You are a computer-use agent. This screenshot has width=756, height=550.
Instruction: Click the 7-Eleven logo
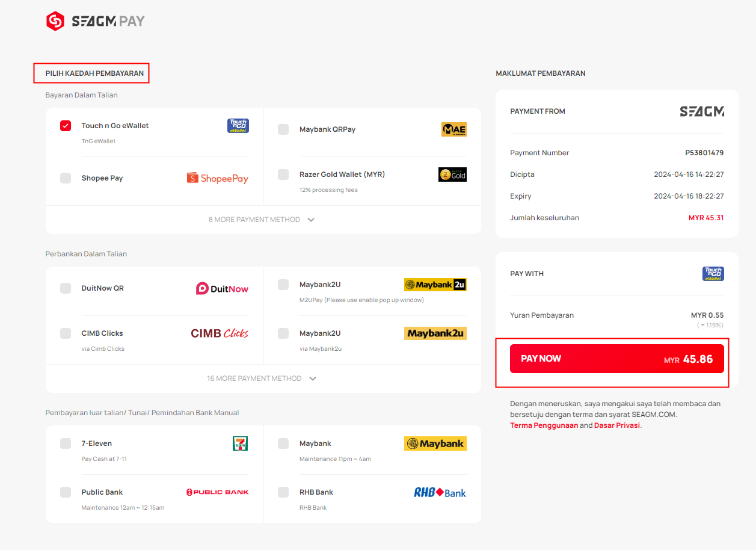click(x=241, y=443)
